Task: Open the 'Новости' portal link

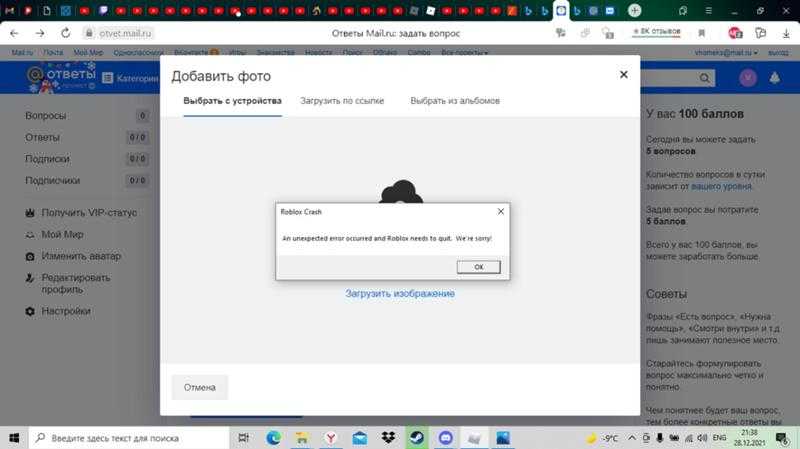Action: pyautogui.click(x=318, y=53)
